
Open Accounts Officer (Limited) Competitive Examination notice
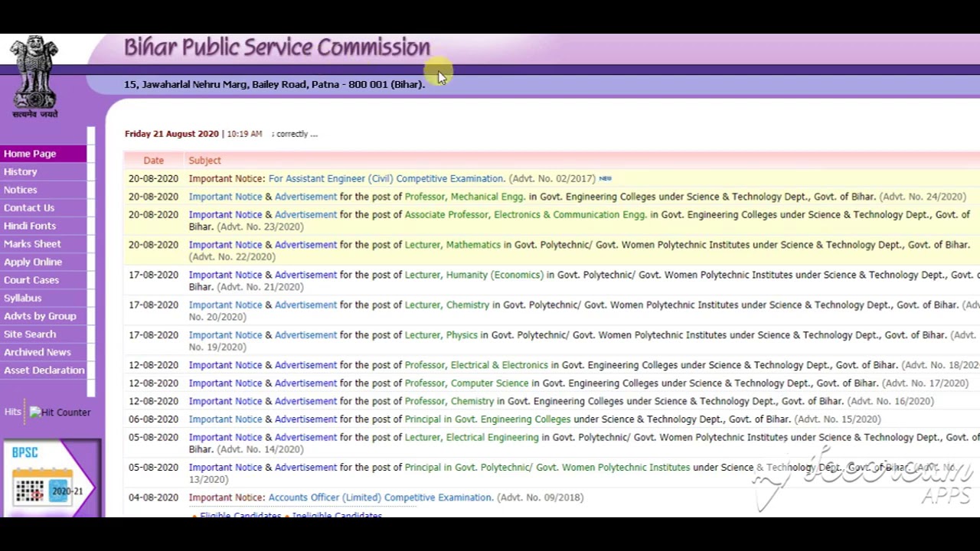381,497
